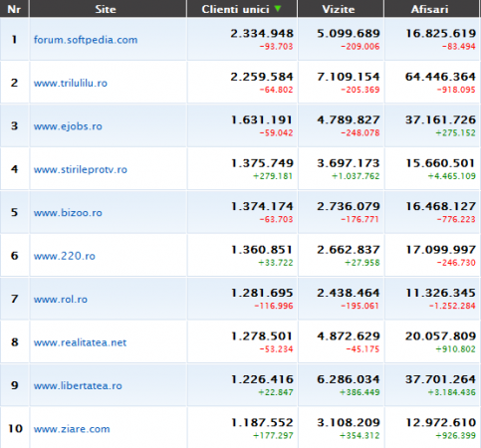Click trilulilu Afisari value 64.446.364
The image size is (481, 448).
point(440,77)
